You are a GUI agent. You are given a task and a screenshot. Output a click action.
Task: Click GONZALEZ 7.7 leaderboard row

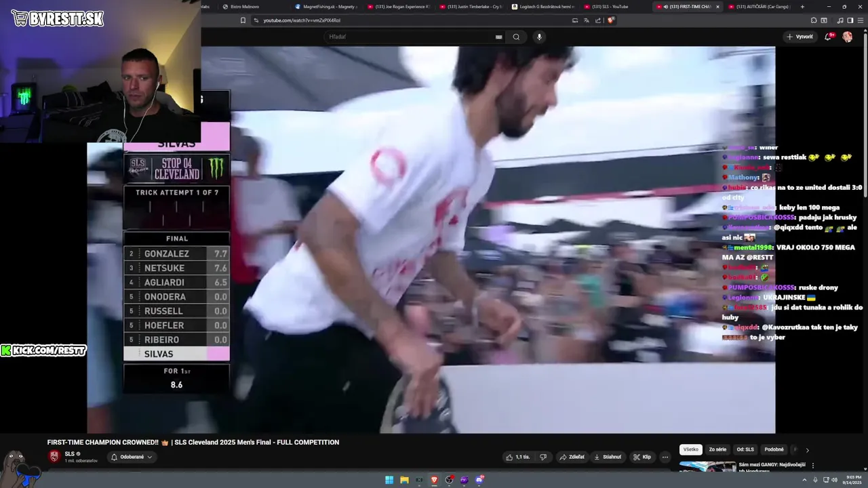coord(177,253)
